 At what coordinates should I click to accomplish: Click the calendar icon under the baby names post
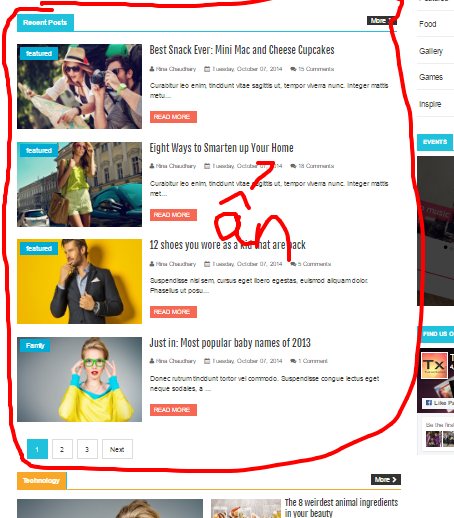(207, 361)
